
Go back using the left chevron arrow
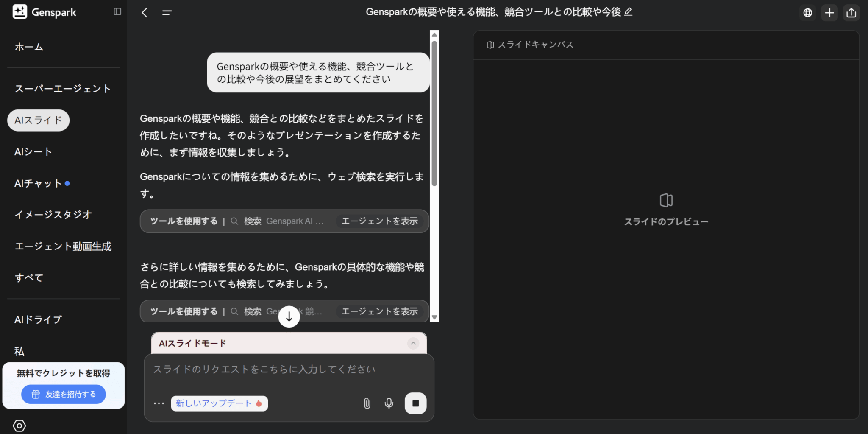pyautogui.click(x=145, y=13)
